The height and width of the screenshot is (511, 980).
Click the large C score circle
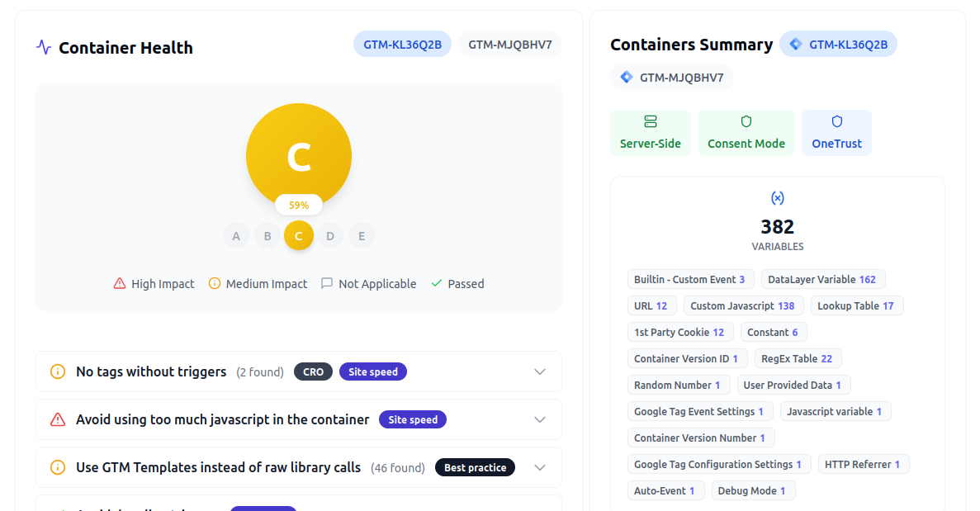[x=299, y=155]
